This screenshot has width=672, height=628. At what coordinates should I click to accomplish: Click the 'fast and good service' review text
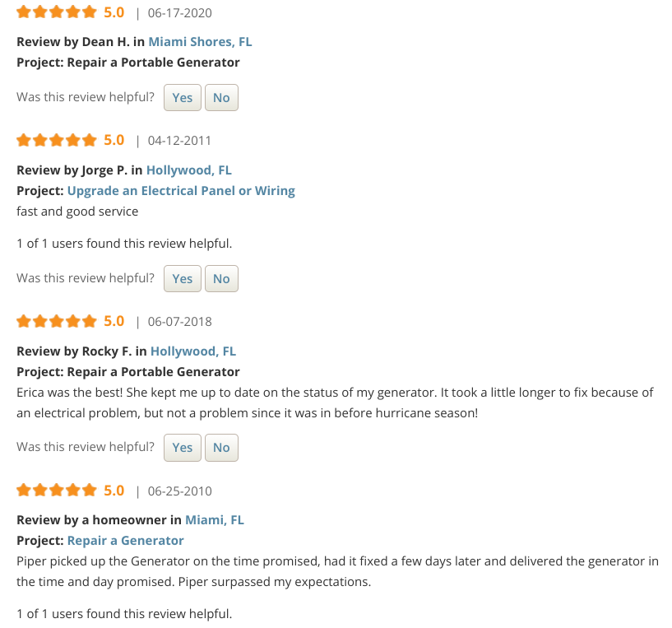pos(77,212)
